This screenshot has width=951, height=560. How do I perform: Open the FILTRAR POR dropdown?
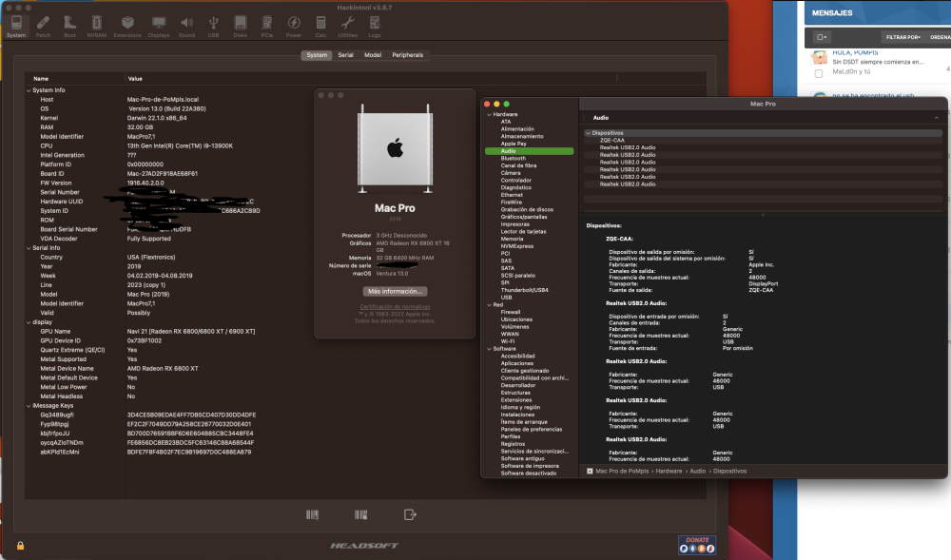tap(903, 37)
